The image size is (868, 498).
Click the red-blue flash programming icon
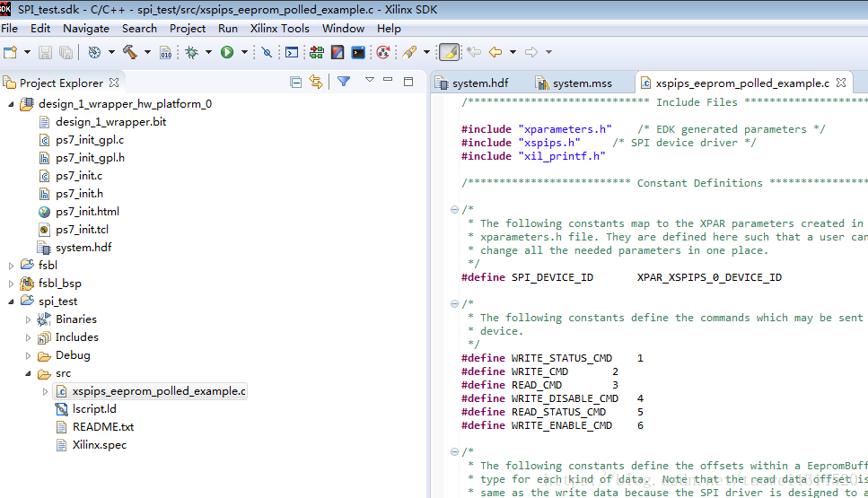338,52
